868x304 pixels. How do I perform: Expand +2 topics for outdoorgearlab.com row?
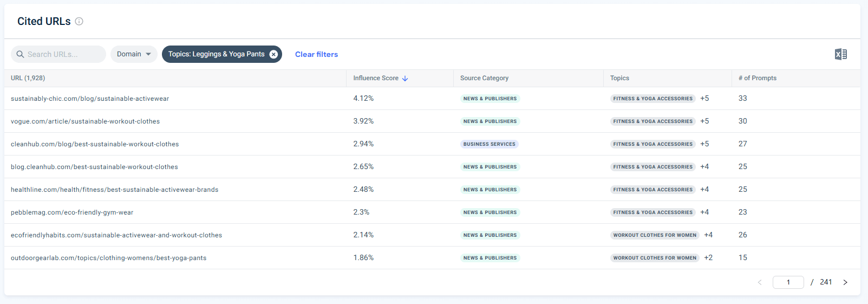tap(708, 258)
